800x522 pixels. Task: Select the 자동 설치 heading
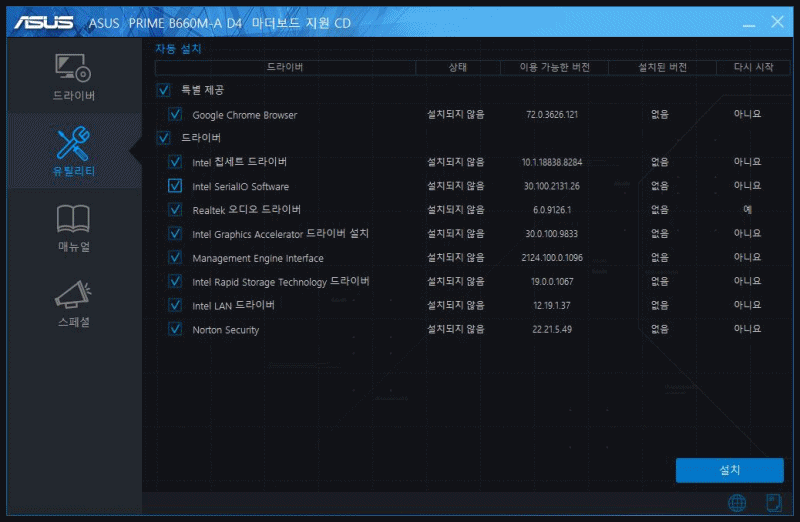(178, 49)
